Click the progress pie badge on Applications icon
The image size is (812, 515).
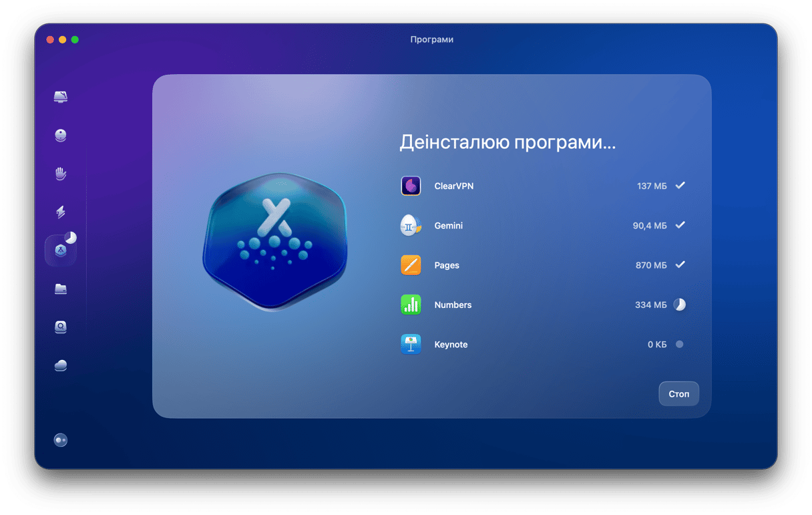point(70,238)
